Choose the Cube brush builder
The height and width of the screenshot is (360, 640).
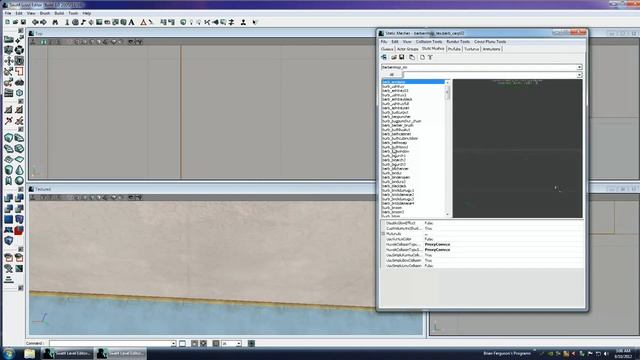point(9,138)
